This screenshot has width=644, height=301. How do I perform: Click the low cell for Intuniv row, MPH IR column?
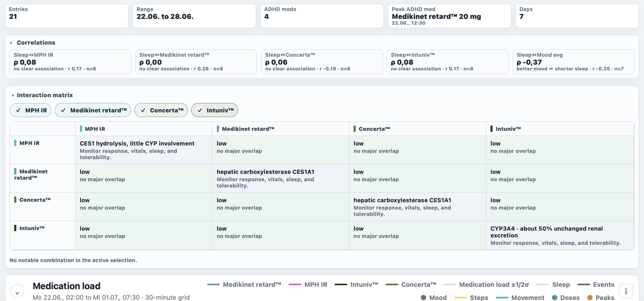[144, 235]
